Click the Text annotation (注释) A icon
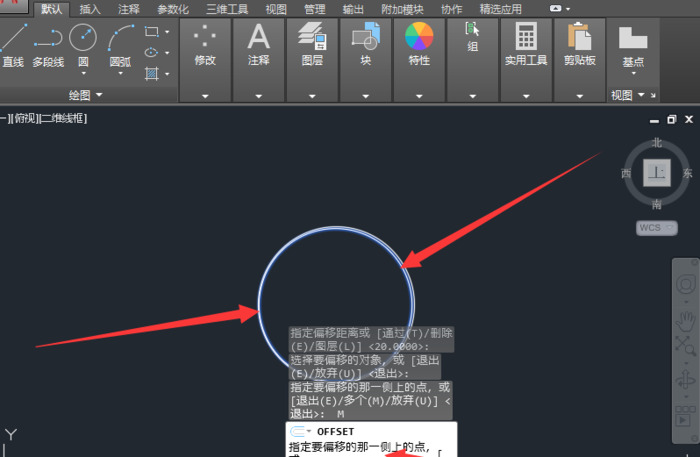The width and height of the screenshot is (700, 457). pos(259,40)
